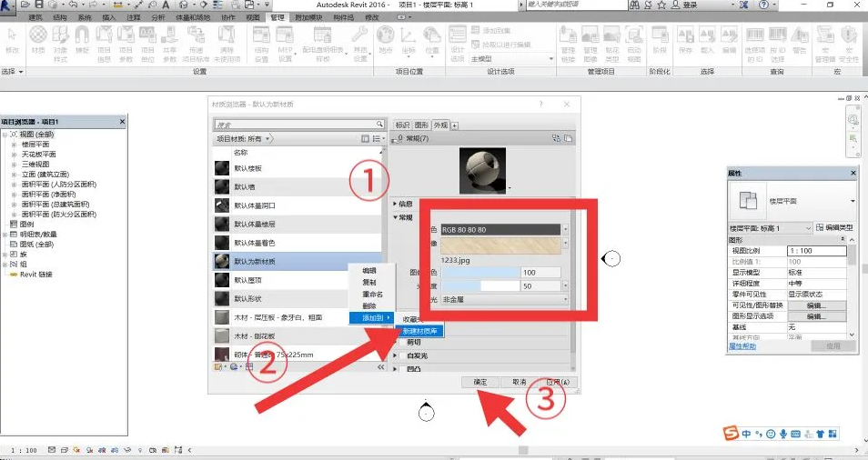
Task: Open 楼层平面: 标高 1 properties dropdown
Action: pos(770,228)
